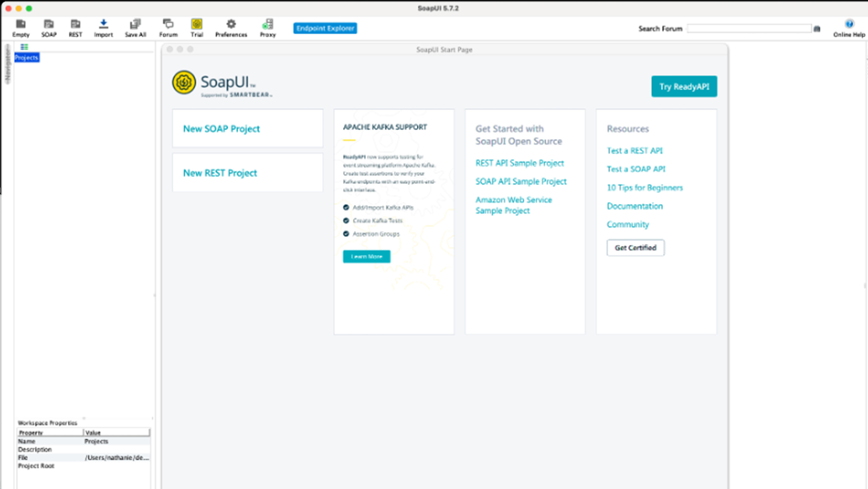This screenshot has height=489, width=868.
Task: Click the Trial toolbar icon
Action: (197, 28)
